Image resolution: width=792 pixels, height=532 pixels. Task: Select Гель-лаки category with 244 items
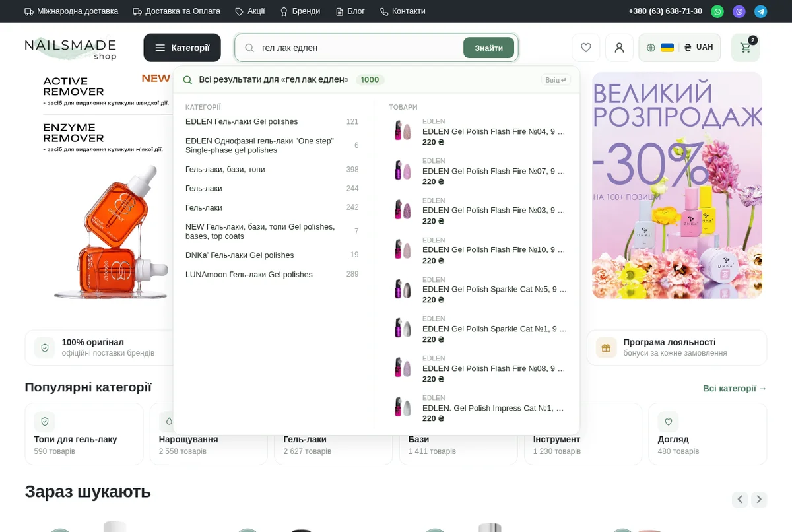(x=272, y=189)
